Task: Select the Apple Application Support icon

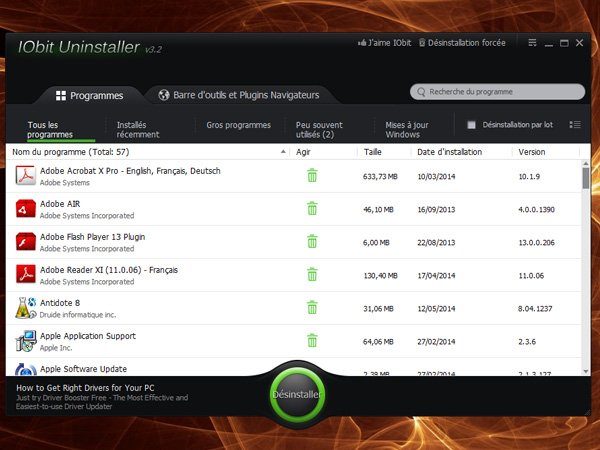Action: 26,341
